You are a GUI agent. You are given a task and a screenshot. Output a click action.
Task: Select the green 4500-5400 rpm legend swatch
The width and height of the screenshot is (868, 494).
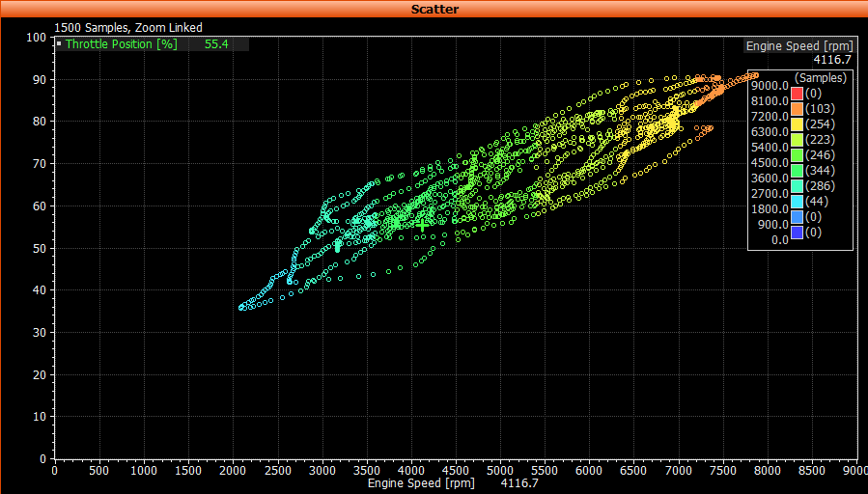798,155
